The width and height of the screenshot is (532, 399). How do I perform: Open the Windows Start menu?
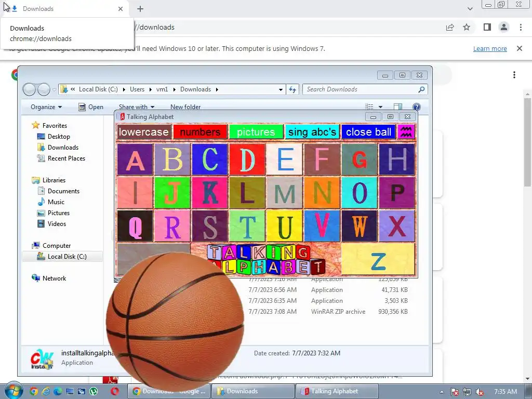click(x=13, y=391)
